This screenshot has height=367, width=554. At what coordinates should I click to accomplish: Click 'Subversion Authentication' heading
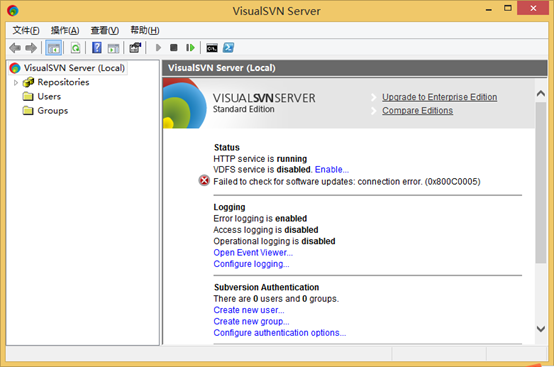(x=266, y=287)
